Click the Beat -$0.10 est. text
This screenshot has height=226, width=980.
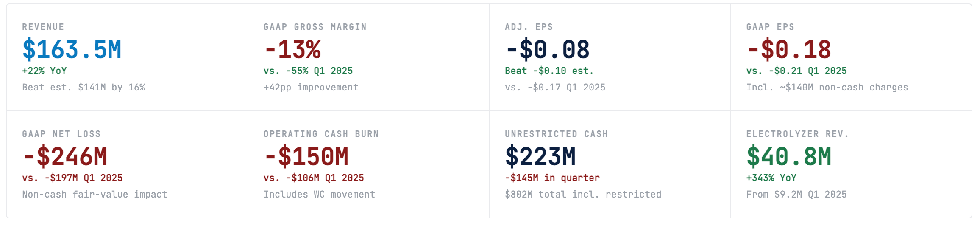click(549, 71)
